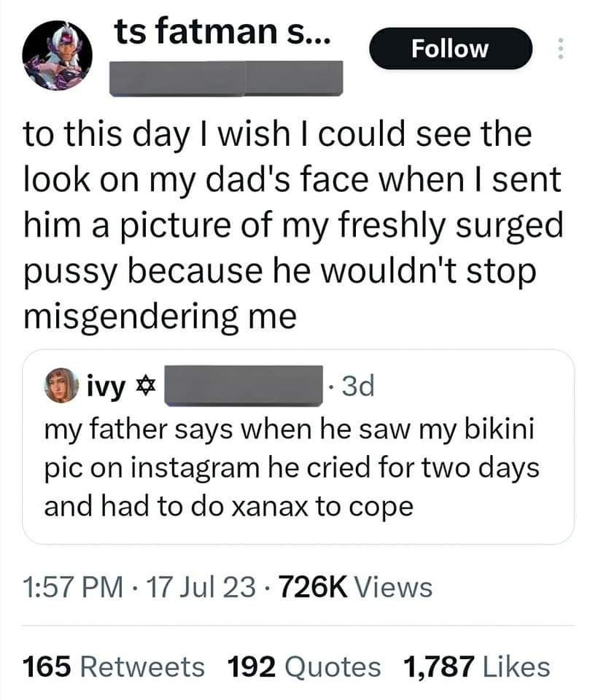The image size is (590, 700).
Task: Open the 'ts fatman s...' display name
Action: coord(222,32)
